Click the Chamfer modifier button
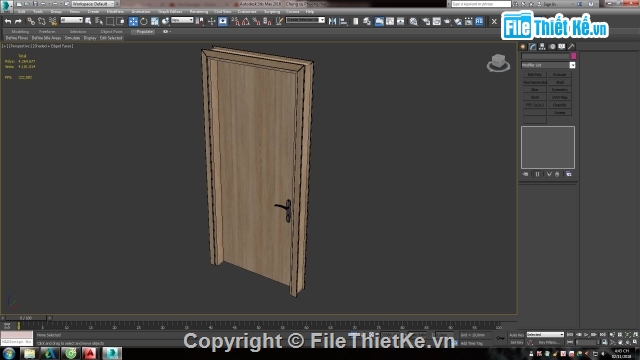Image resolution: width=640 pixels, height=360 pixels. (x=560, y=105)
